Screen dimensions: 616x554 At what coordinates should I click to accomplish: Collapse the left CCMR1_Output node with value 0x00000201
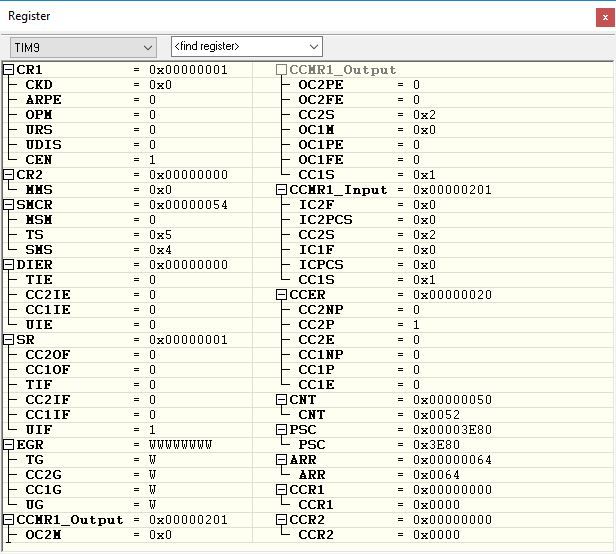point(8,520)
